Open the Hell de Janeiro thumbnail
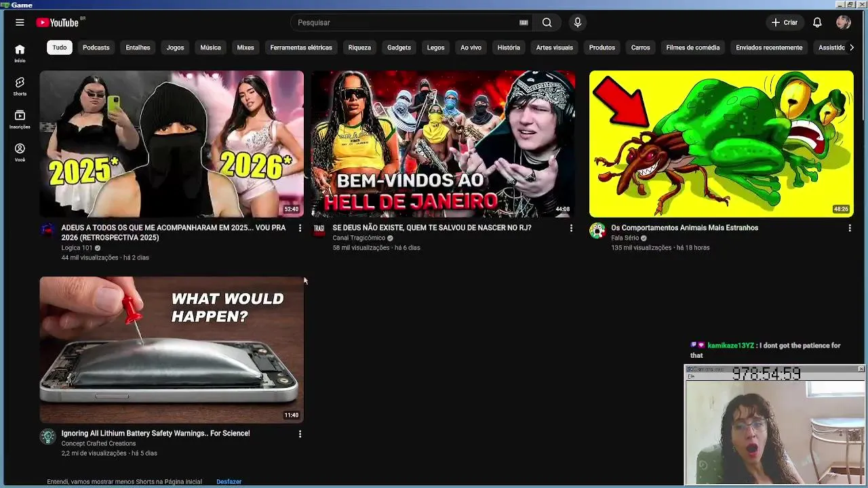This screenshot has width=868, height=488. coord(443,144)
